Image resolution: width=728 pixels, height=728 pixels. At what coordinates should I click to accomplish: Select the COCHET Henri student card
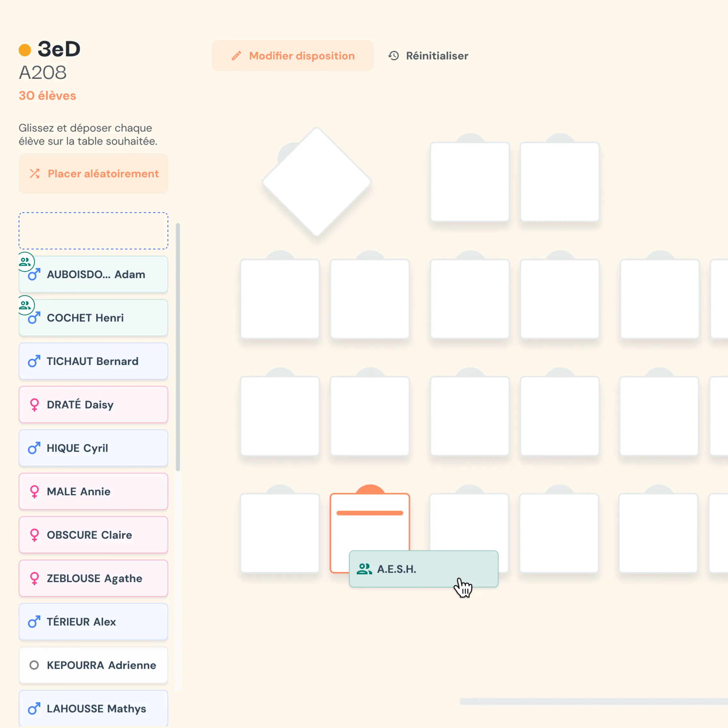pyautogui.click(x=94, y=318)
